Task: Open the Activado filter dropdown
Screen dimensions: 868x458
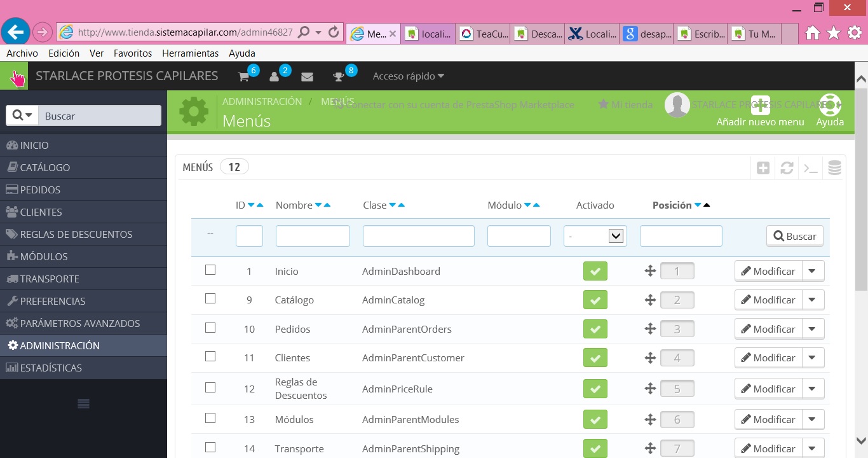Action: click(x=595, y=236)
